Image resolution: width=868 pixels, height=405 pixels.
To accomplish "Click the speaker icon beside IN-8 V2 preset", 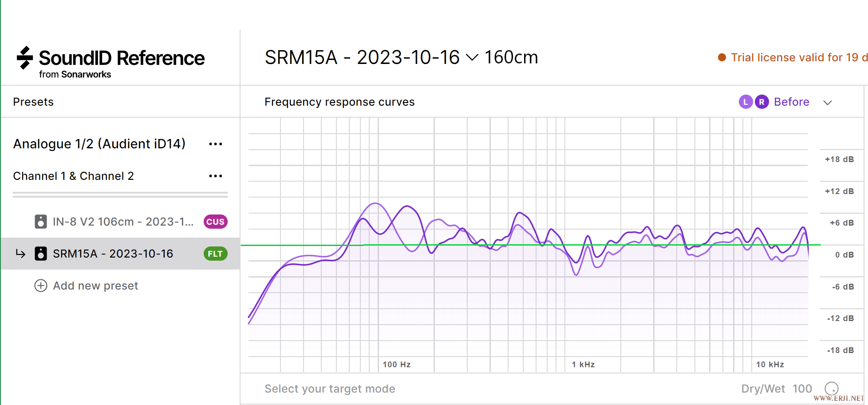I will 41,222.
